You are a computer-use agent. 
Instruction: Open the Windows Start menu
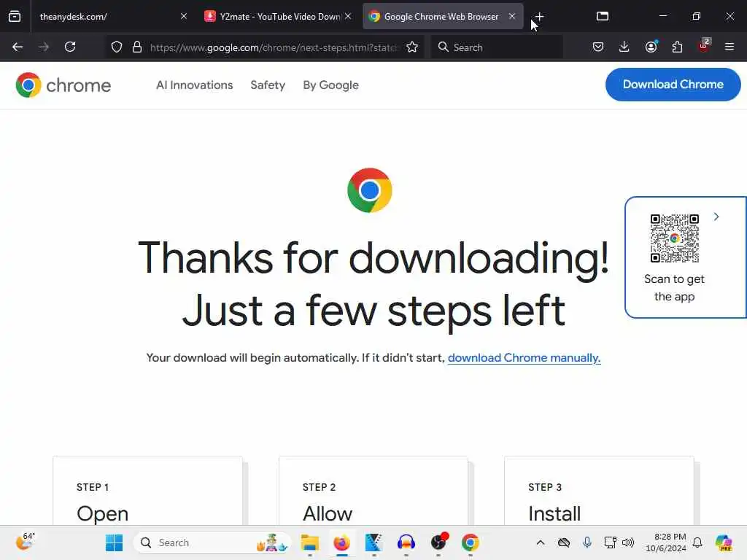114,542
